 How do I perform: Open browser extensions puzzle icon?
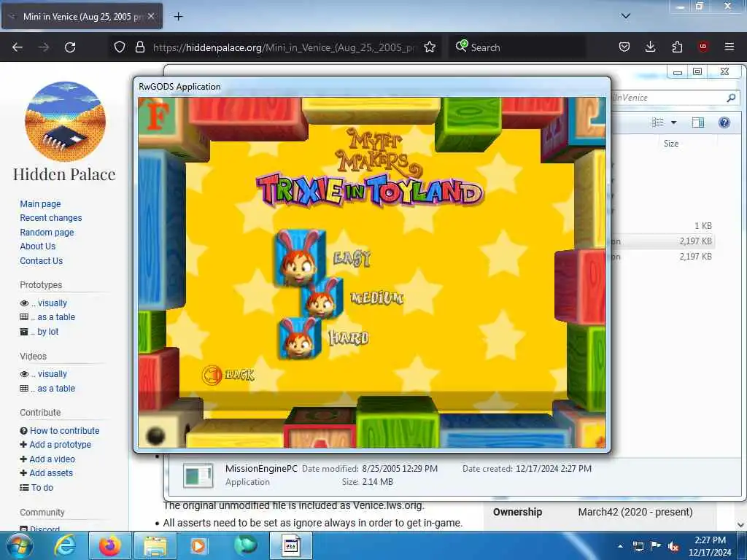tap(677, 47)
